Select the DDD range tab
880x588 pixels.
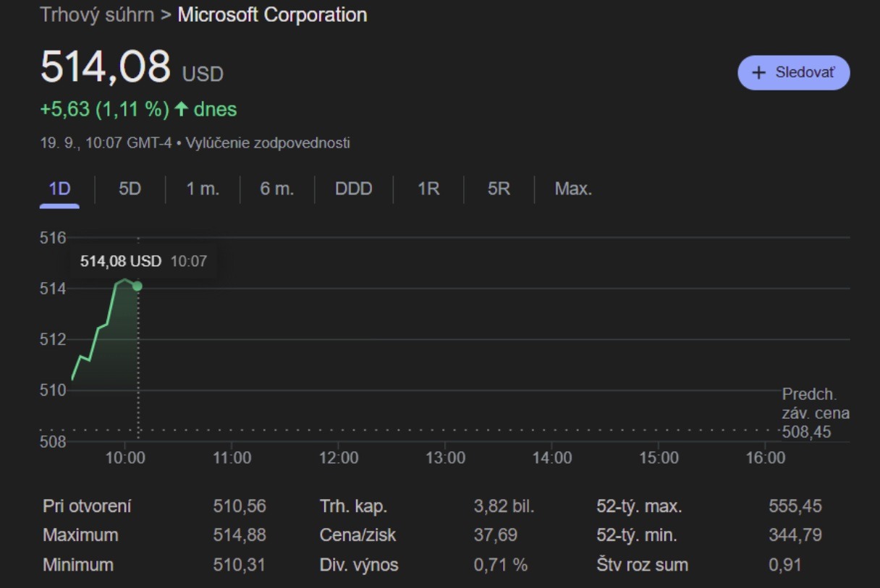pos(353,189)
